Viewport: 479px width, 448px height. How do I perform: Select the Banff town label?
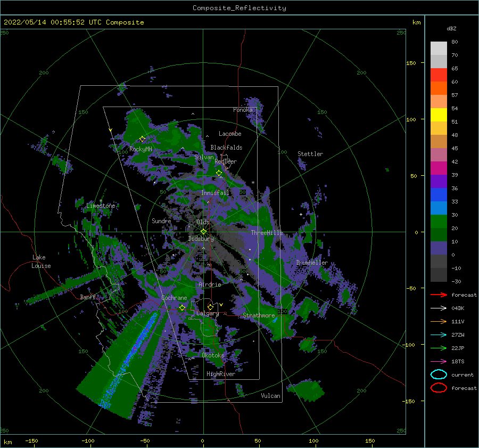point(88,297)
